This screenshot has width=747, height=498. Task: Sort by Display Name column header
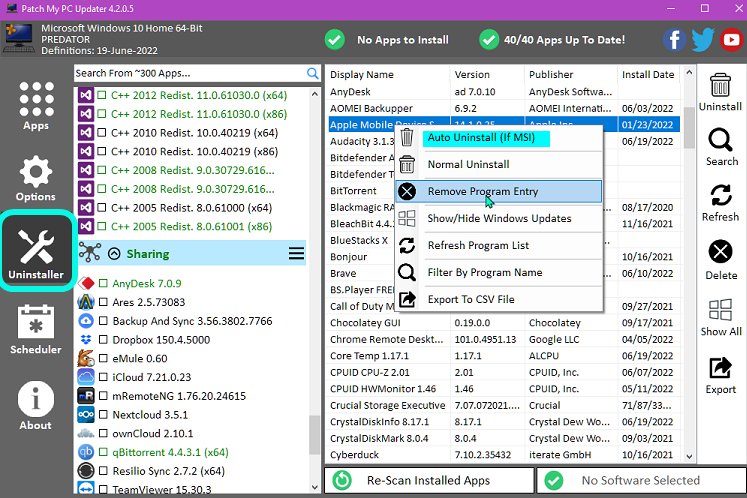388,74
